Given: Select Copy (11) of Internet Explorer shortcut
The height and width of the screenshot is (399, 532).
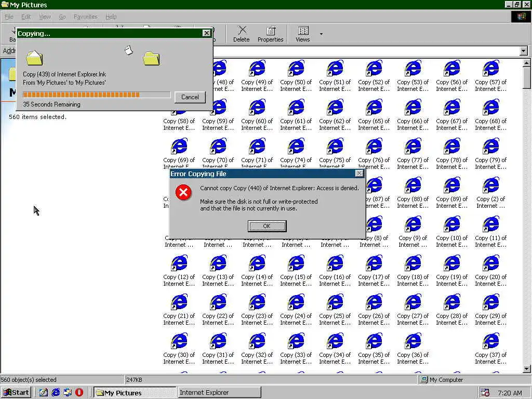Looking at the screenshot, I should point(490,232).
